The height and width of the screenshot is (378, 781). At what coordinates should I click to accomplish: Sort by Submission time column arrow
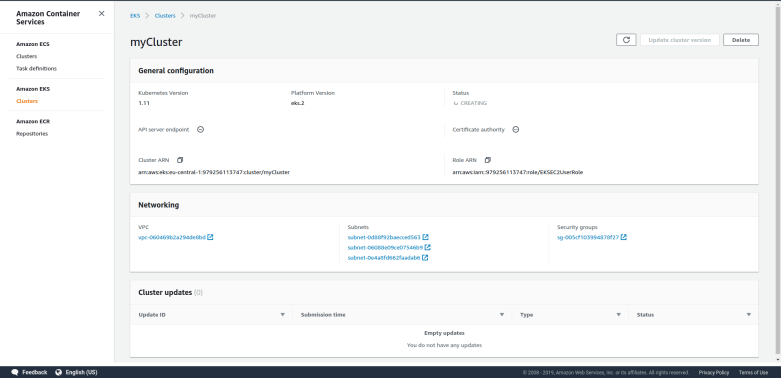(x=502, y=315)
